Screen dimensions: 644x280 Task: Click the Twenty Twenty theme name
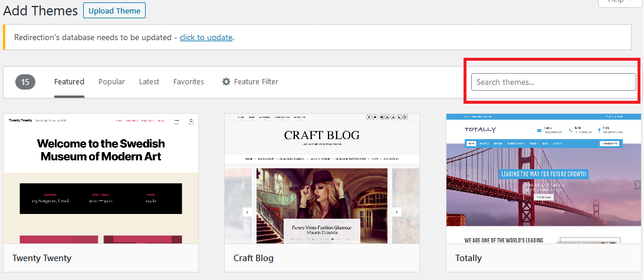point(42,258)
